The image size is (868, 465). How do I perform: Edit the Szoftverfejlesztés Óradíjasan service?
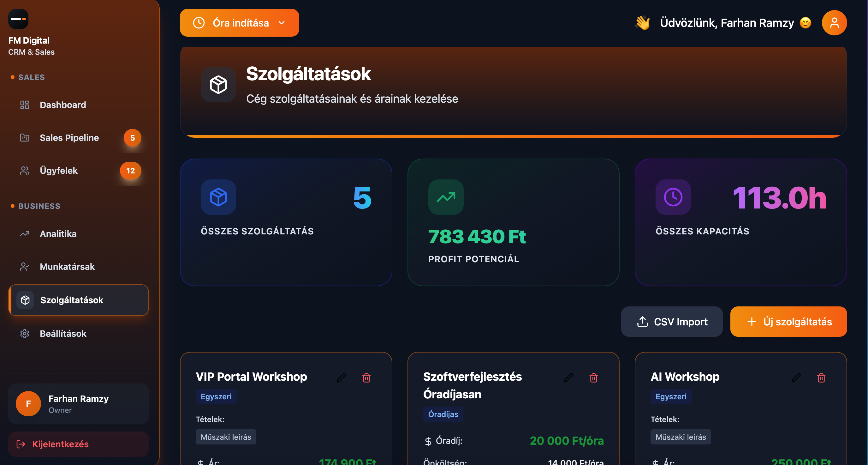click(568, 378)
